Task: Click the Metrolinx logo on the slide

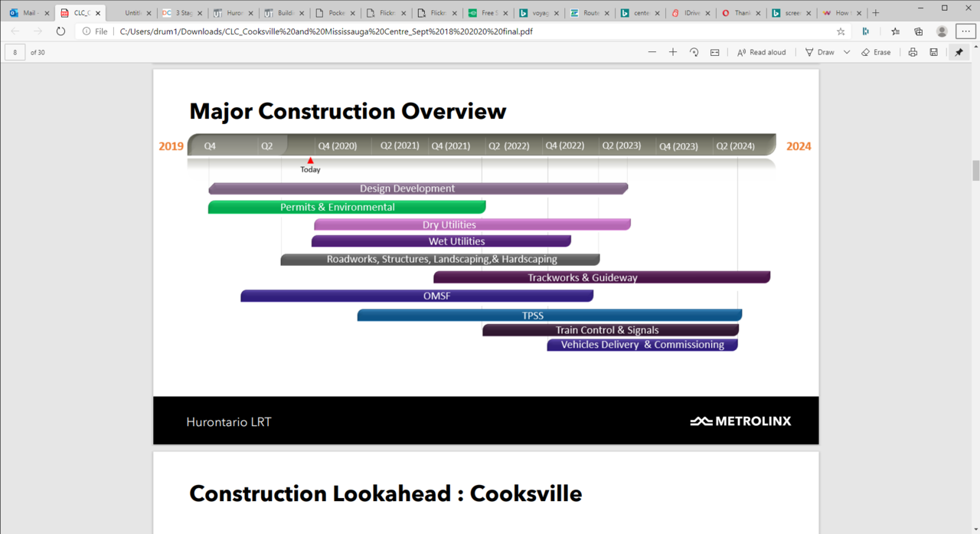Action: (740, 421)
